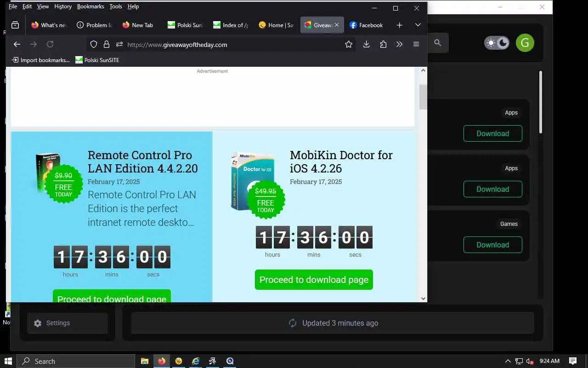This screenshot has height=368, width=588.
Task: Open Firefox hamburger application menu
Action: (416, 44)
